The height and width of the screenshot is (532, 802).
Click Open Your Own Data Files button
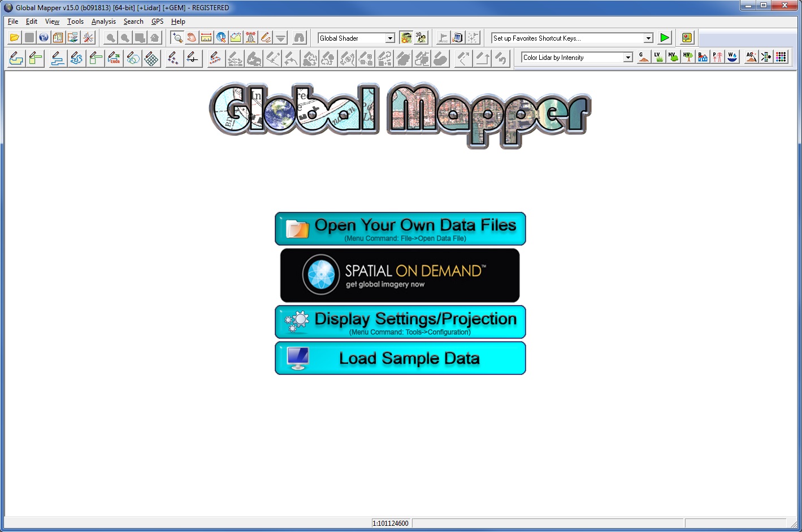[x=400, y=229]
